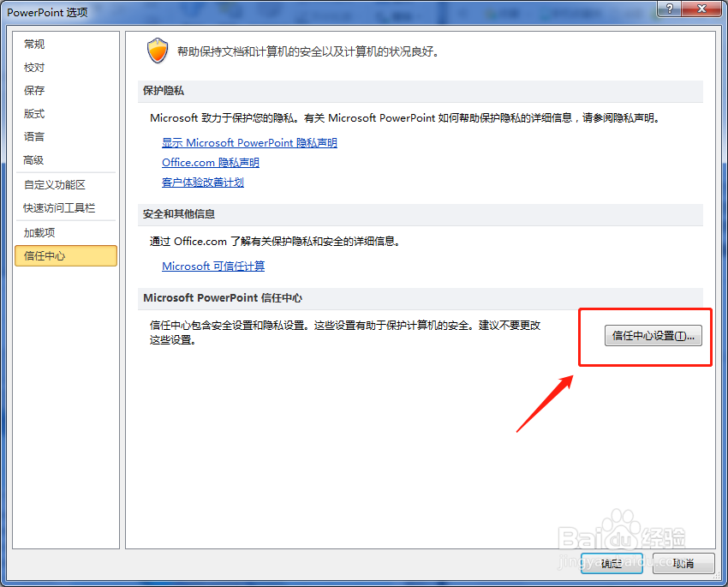Image resolution: width=728 pixels, height=587 pixels.
Task: Confirm the dialog with 确定
Action: point(612,563)
